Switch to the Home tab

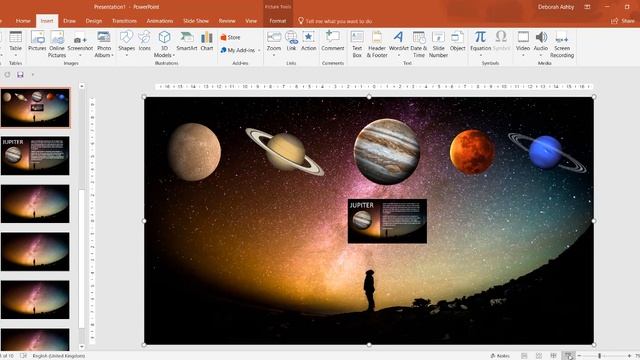(x=23, y=21)
